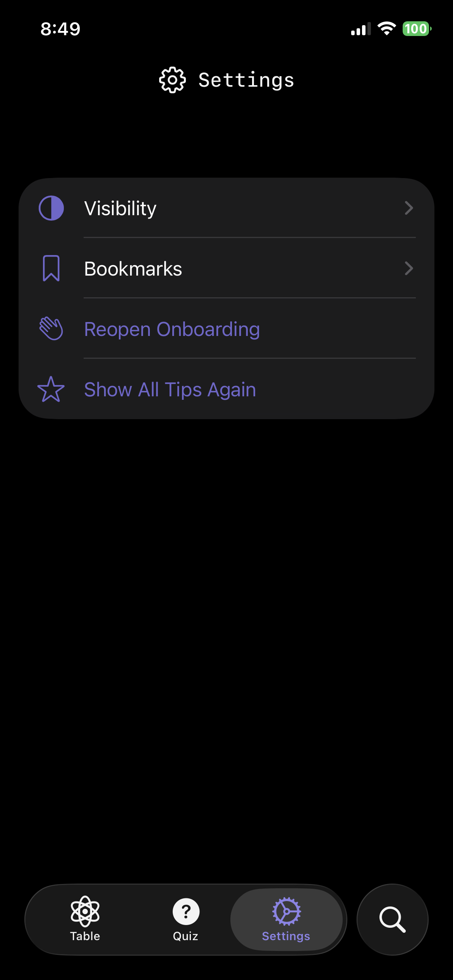Tap the Reopen Onboarding link

pyautogui.click(x=172, y=329)
